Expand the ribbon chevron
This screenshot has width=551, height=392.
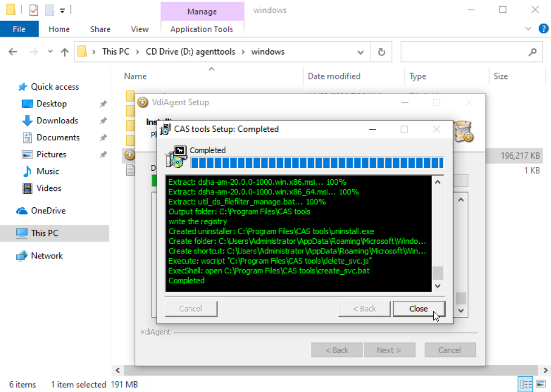pyautogui.click(x=528, y=29)
